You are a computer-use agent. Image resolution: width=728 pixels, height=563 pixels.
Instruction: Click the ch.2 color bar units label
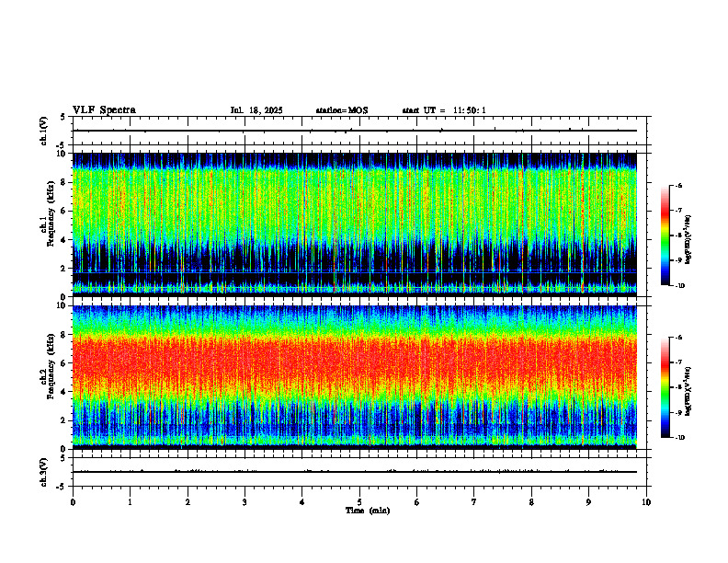tap(688, 391)
